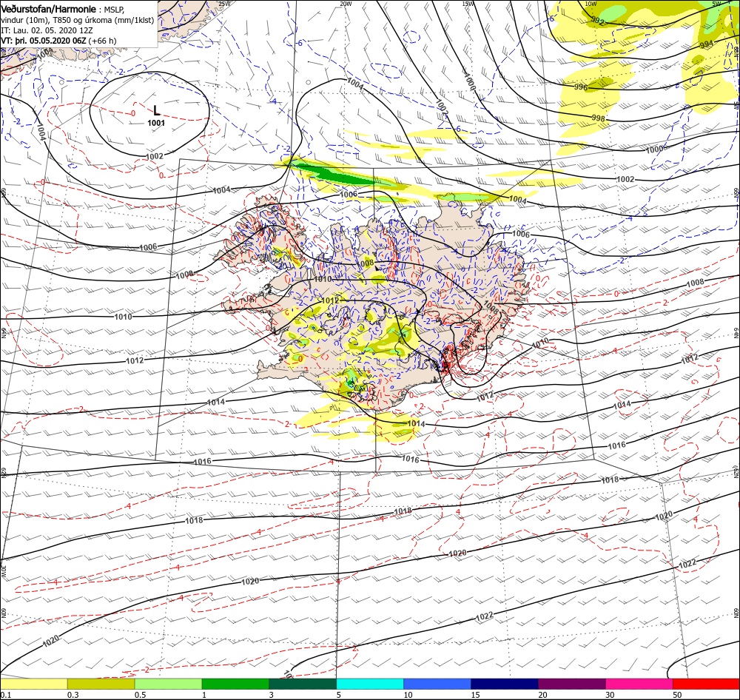740x700 pixels.
Task: Click the pink 30–50 precipitation legend swatch
Action: click(639, 684)
